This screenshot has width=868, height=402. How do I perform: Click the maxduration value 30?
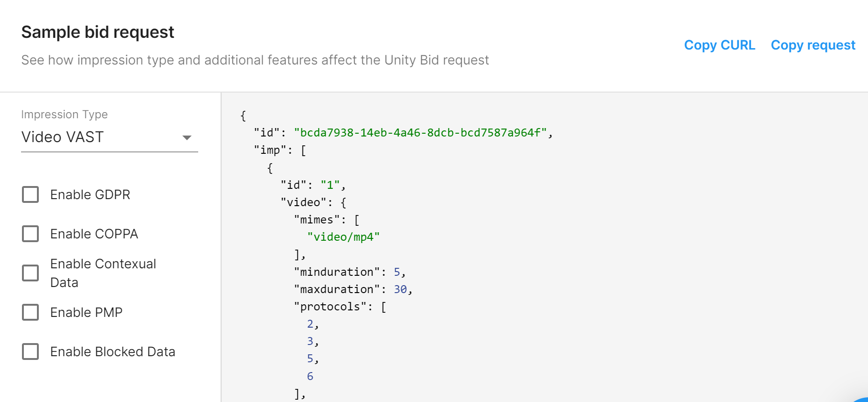[400, 289]
